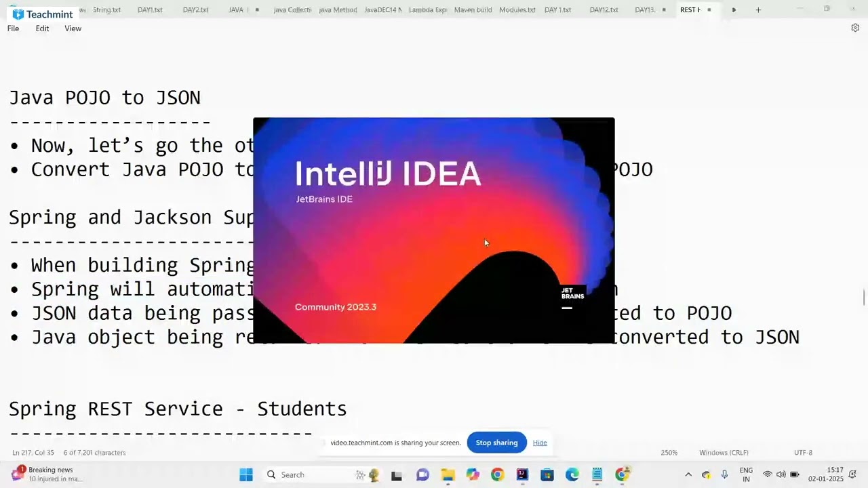Screen dimensions: 868x488
Task: Switch to the DAY2.txt tab
Action: [195, 9]
